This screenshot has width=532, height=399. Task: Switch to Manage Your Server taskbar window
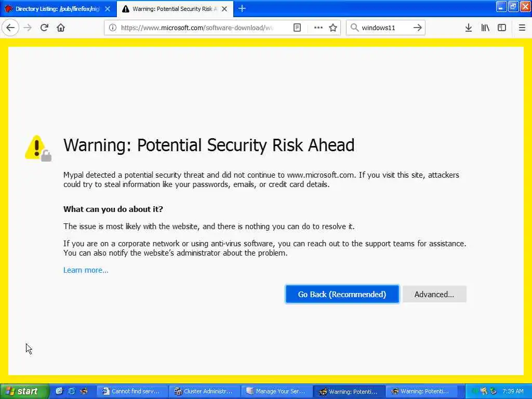pos(277,392)
